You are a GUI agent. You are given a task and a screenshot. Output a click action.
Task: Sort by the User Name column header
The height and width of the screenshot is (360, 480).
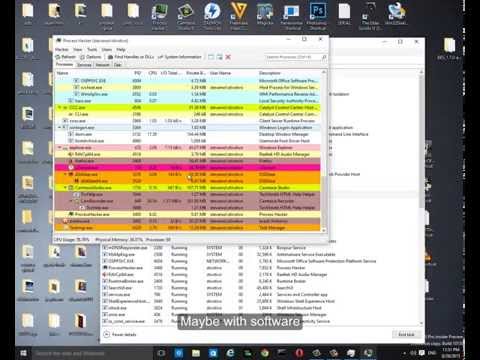(x=220, y=73)
